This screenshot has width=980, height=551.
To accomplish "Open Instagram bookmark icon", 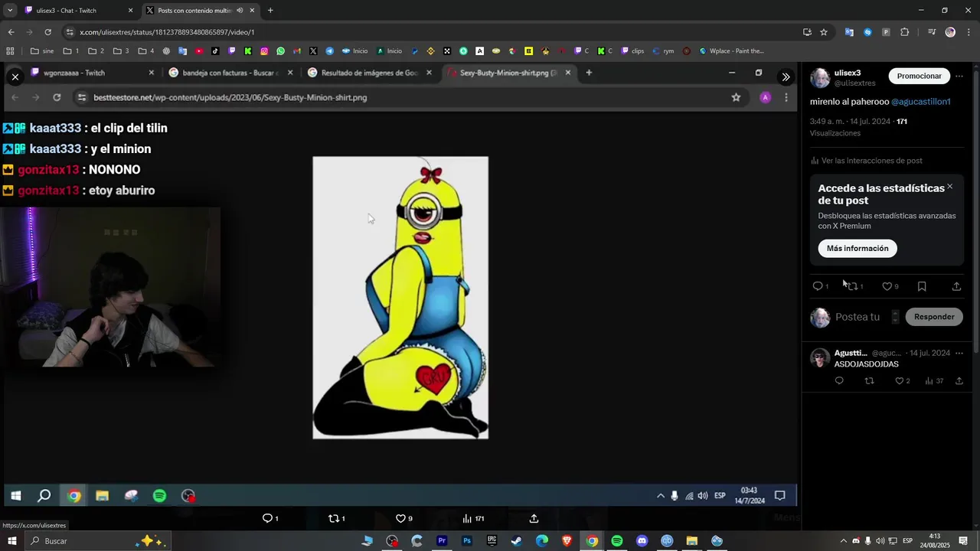I will pos(264,51).
